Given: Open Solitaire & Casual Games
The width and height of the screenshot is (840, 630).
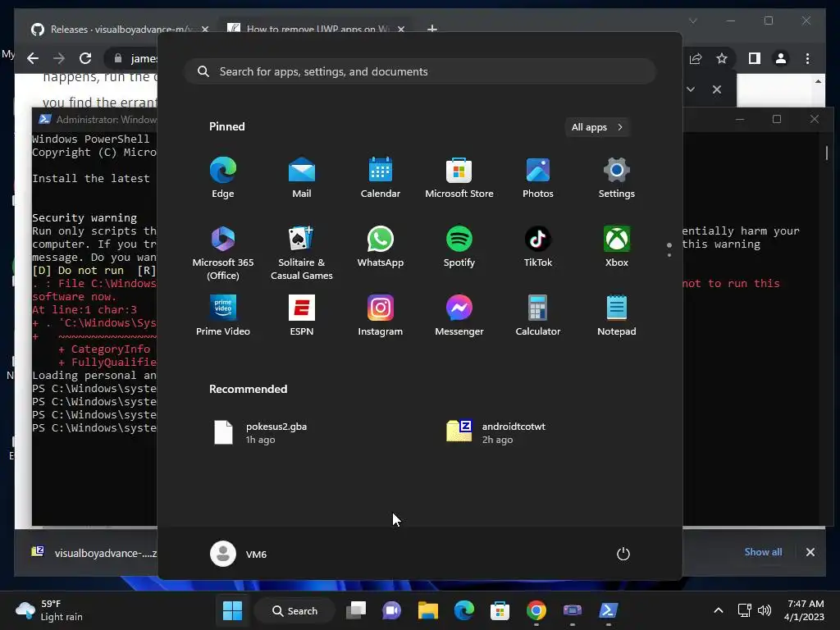Looking at the screenshot, I should pos(302,253).
